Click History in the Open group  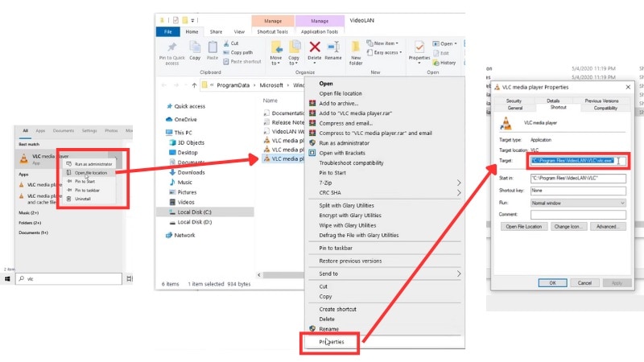444,63
